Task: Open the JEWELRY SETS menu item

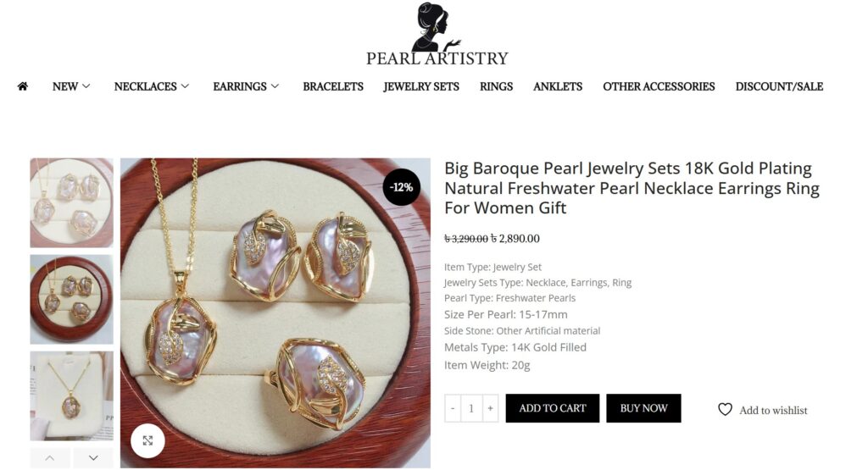Action: pos(421,86)
